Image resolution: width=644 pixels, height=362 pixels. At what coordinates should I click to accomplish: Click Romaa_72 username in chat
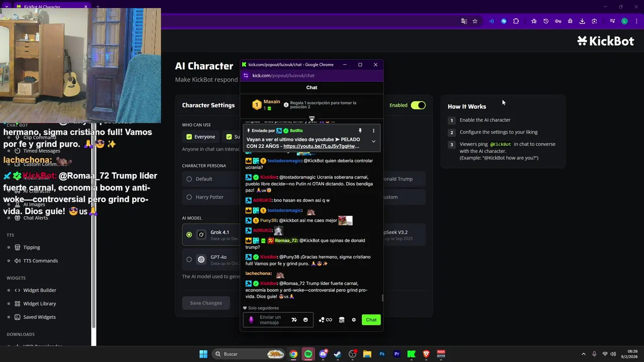tap(286, 240)
